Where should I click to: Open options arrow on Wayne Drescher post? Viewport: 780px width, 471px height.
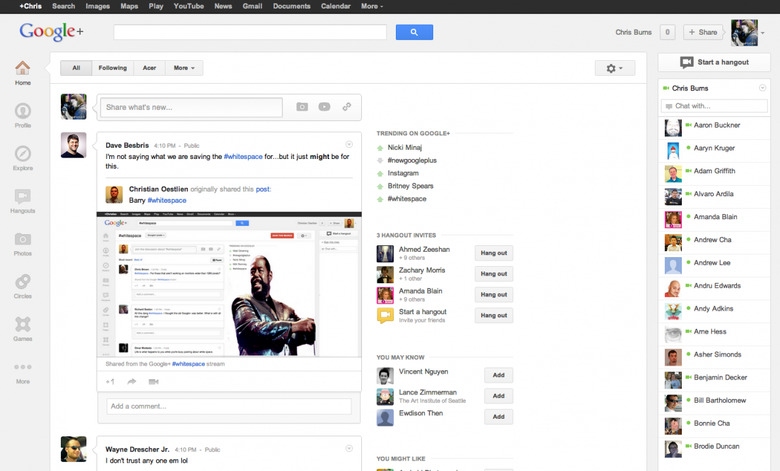coord(349,449)
